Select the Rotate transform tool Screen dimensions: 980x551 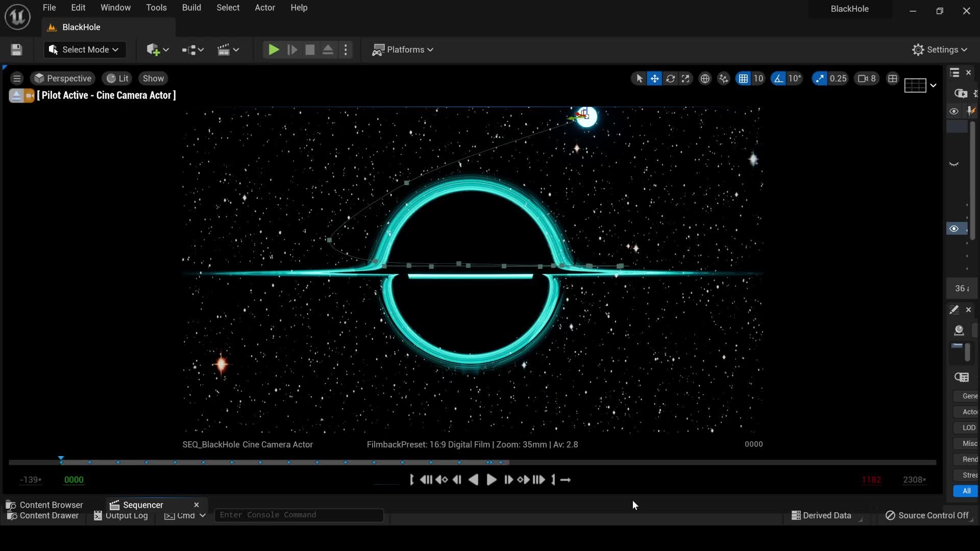(671, 79)
